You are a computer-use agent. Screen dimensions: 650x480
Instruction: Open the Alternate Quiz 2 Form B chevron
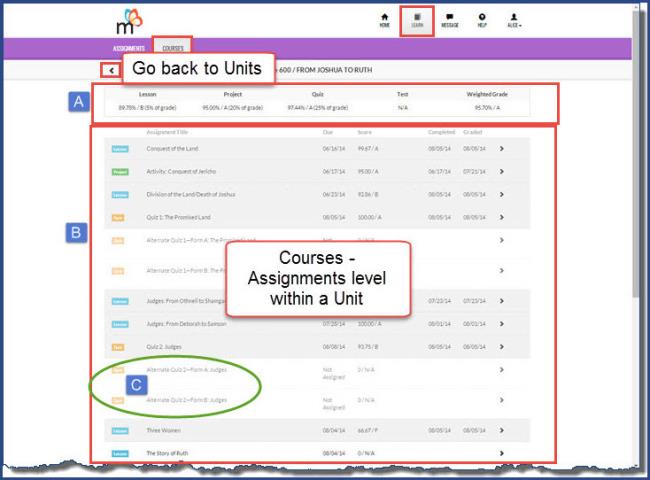pos(502,400)
